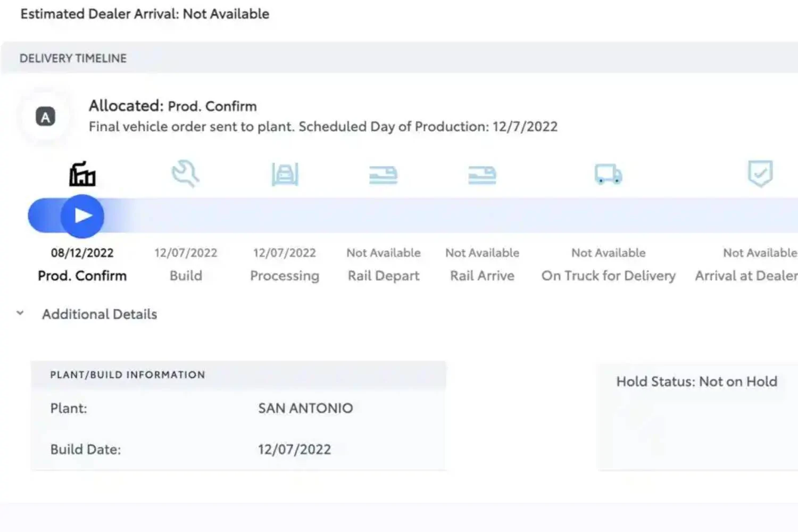Click the Plant/Build Information panel header
This screenshot has width=798, height=532.
coord(128,375)
